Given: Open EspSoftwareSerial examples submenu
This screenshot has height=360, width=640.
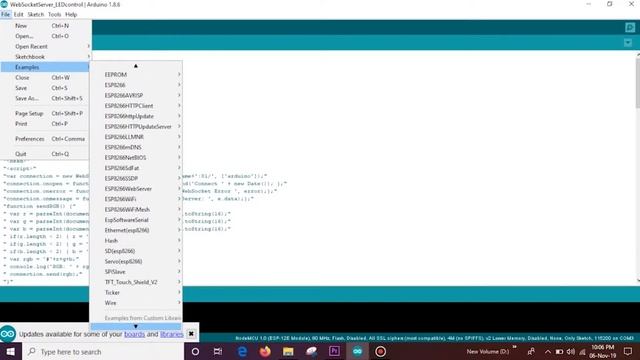Looking at the screenshot, I should coord(136,220).
